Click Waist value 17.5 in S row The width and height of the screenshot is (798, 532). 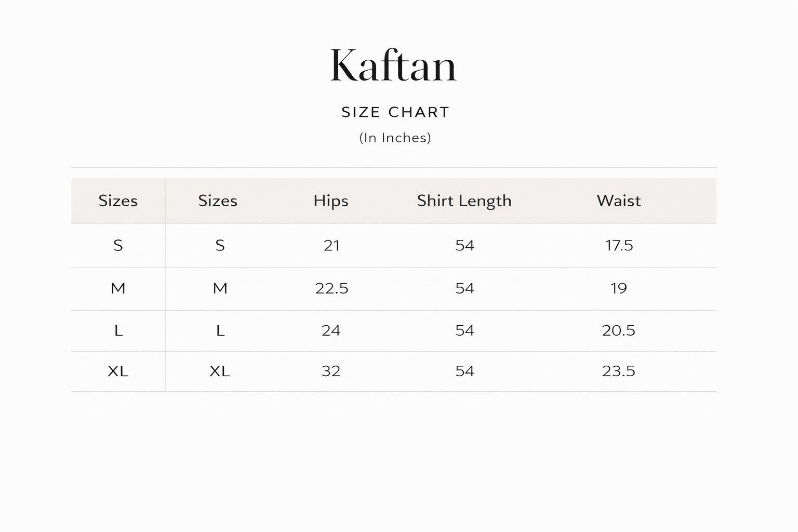(619, 245)
